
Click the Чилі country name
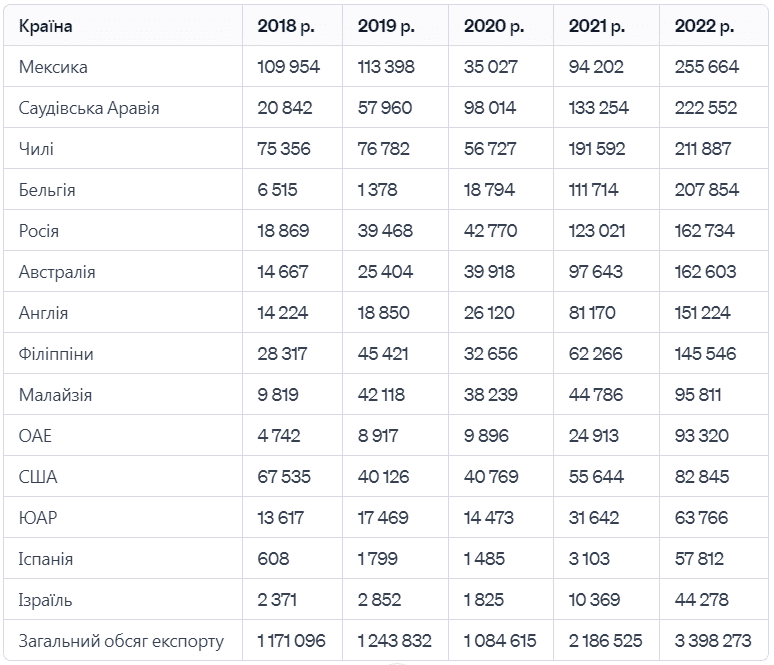[x=36, y=149]
